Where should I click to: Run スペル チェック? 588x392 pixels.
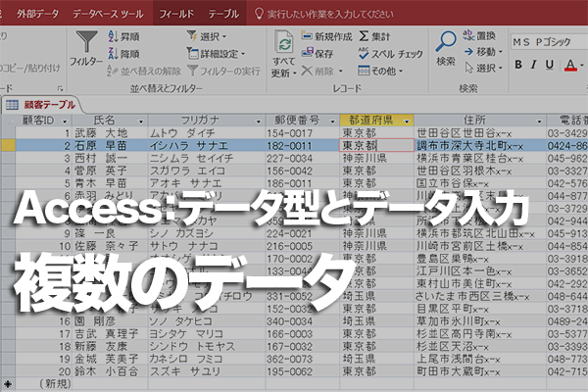coord(390,54)
